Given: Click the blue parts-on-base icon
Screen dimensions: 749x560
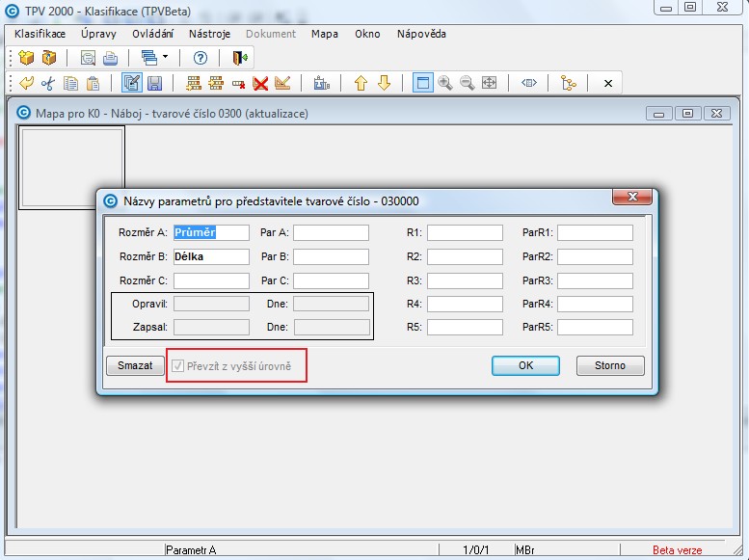Looking at the screenshot, I should point(321,83).
